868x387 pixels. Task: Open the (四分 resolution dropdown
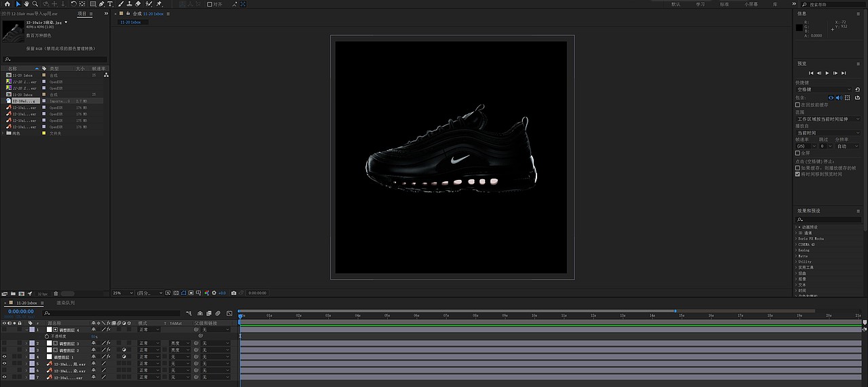point(149,293)
